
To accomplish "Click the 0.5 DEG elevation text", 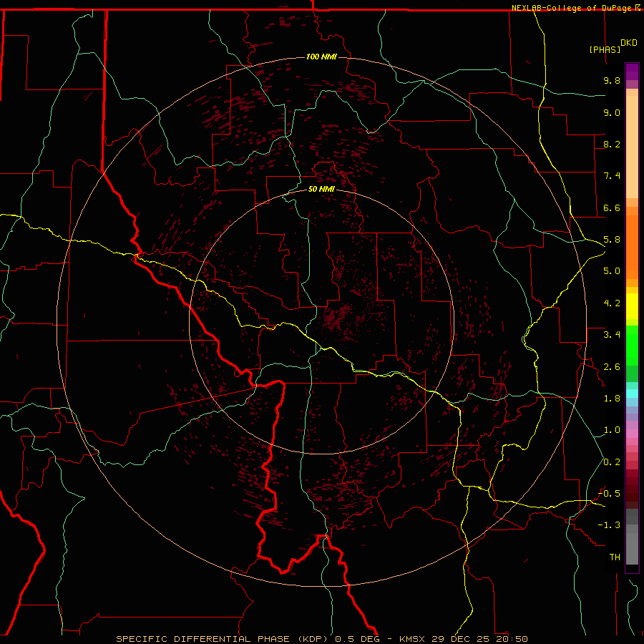I will coord(356,639).
